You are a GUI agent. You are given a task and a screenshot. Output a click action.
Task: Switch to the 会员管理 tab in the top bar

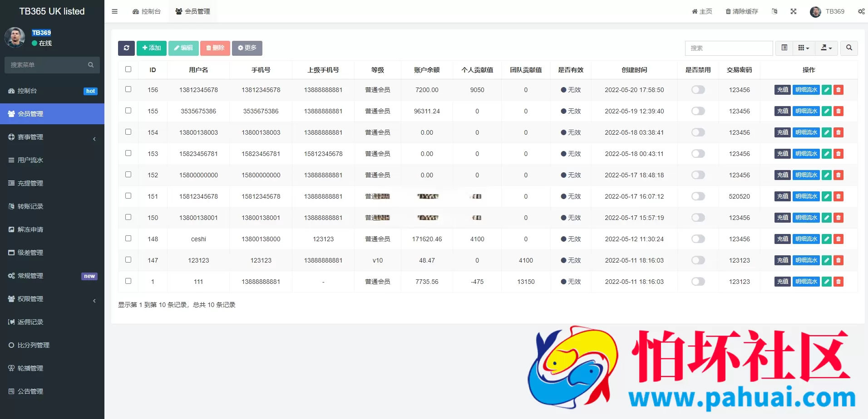193,11
